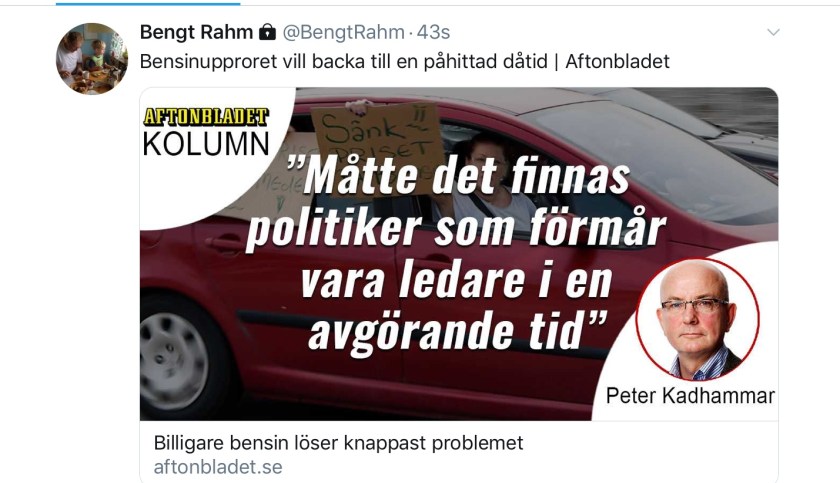The image size is (840, 483).
Task: Click the yellow Aftonbladet logo in card
Action: [206, 117]
